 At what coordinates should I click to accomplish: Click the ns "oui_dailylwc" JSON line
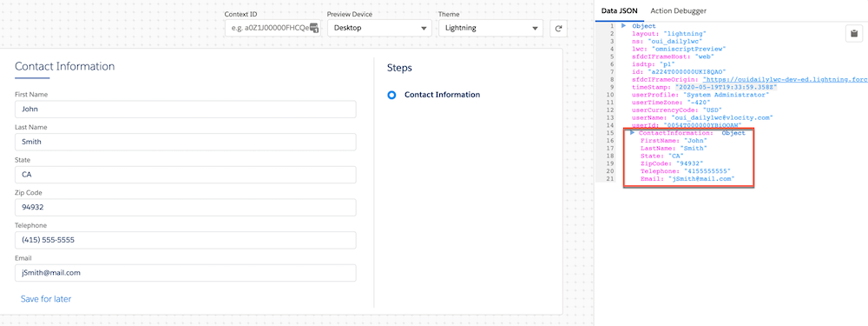667,42
